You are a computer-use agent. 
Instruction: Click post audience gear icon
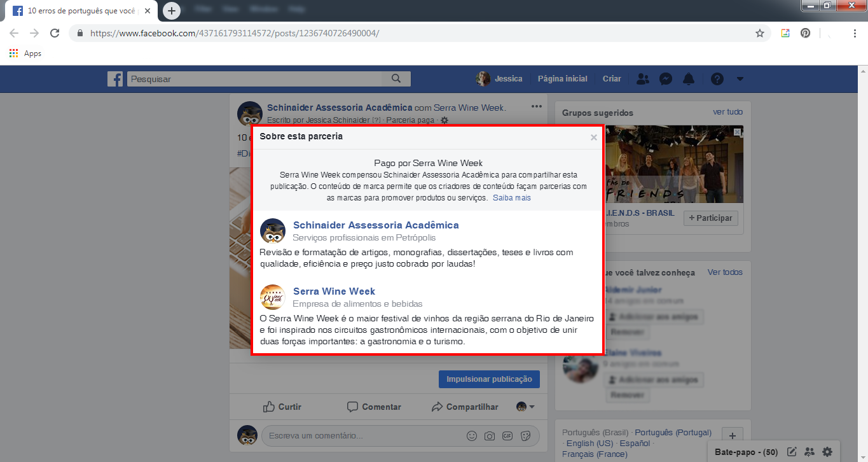(x=444, y=120)
